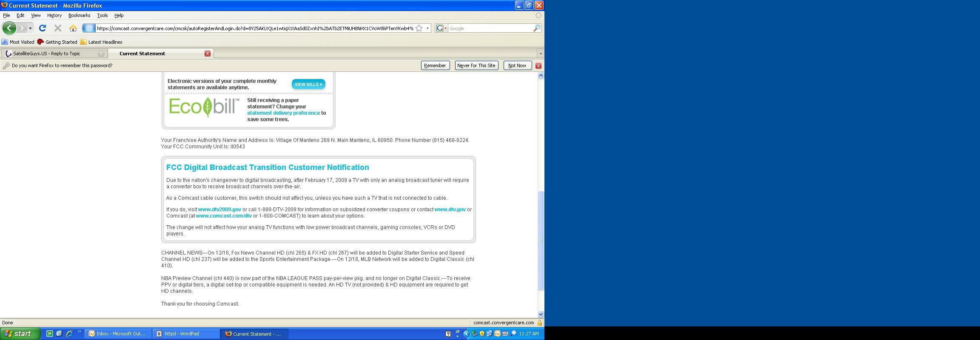Expand hidden system tray icons arrow
The height and width of the screenshot is (340, 980).
pyautogui.click(x=467, y=334)
